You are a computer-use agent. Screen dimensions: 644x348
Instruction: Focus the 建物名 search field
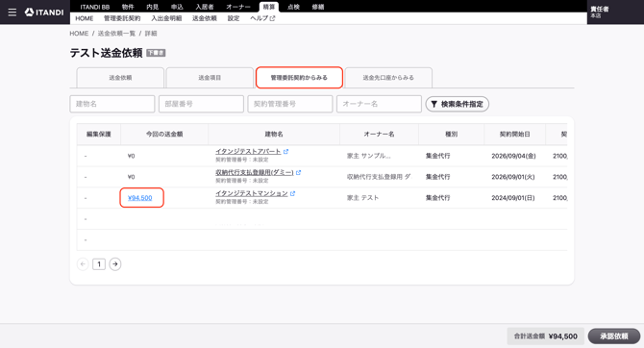pos(112,104)
